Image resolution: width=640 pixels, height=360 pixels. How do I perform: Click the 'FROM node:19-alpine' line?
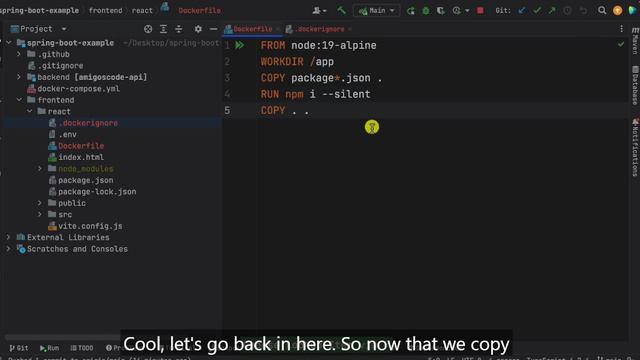[x=318, y=45]
